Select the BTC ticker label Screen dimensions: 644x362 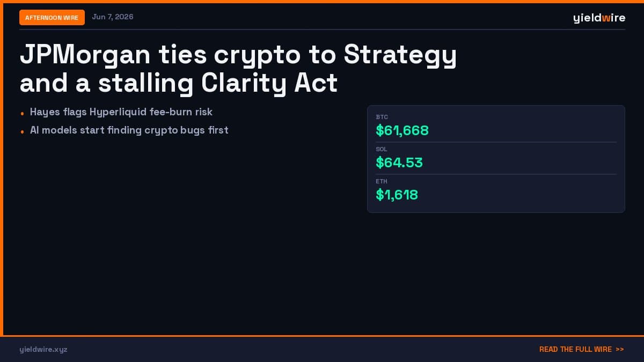[382, 117]
